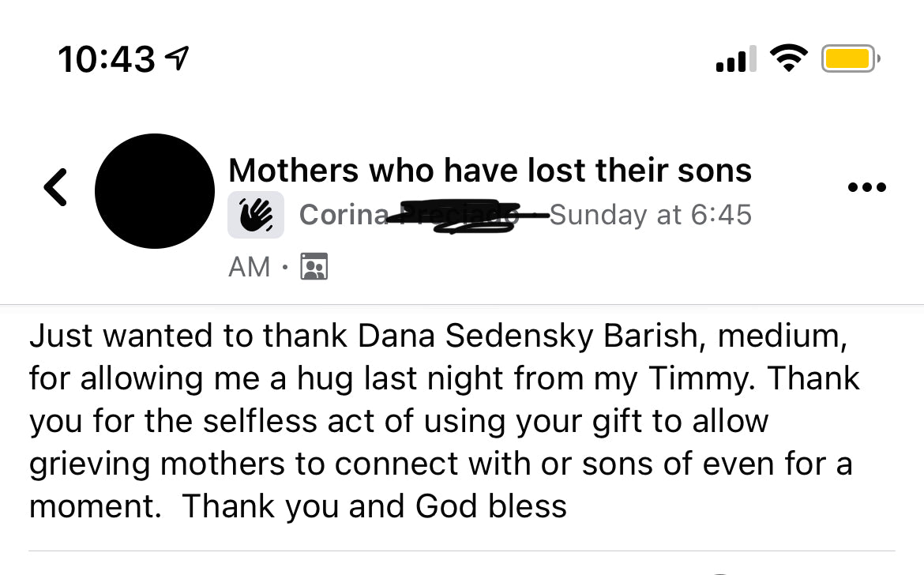The height and width of the screenshot is (575, 924).
Task: Open the three-dot more options menu
Action: (x=866, y=188)
